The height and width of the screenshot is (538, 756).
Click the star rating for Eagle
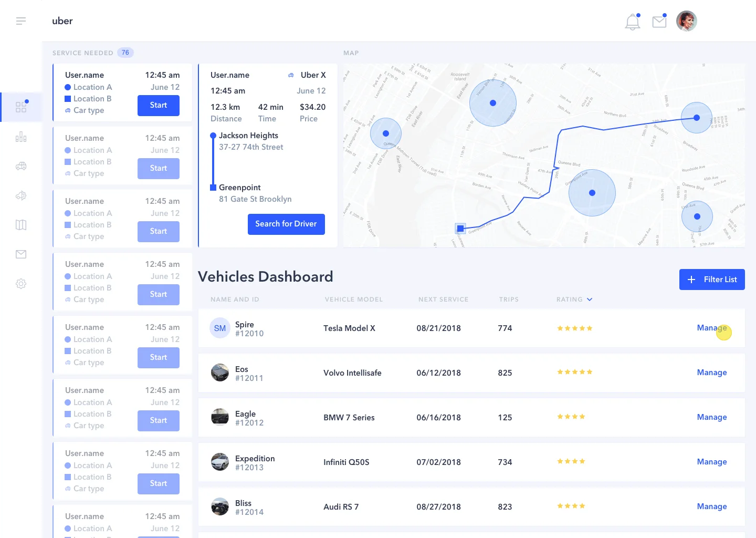click(571, 417)
